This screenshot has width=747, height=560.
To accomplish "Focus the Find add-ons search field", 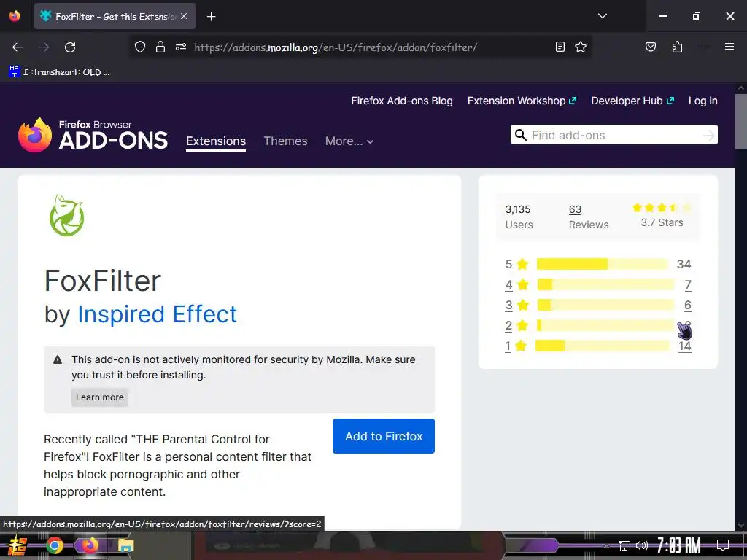I will [x=614, y=135].
